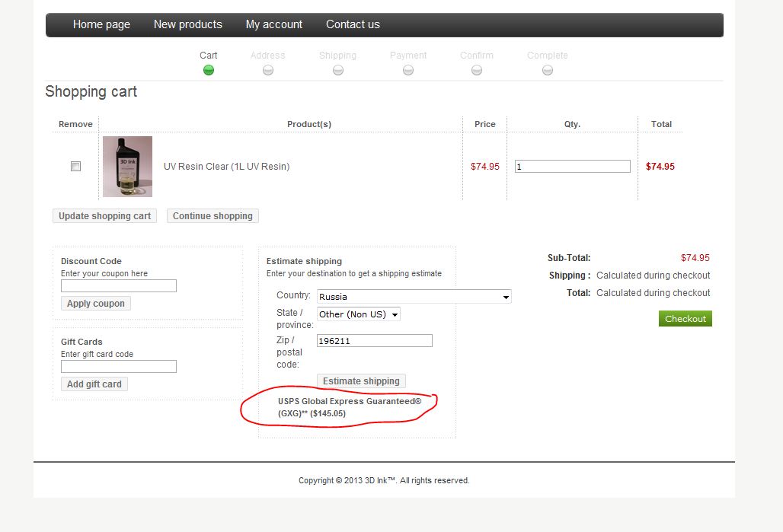Open the Home page menu item
The width and height of the screenshot is (783, 532).
[x=101, y=24]
